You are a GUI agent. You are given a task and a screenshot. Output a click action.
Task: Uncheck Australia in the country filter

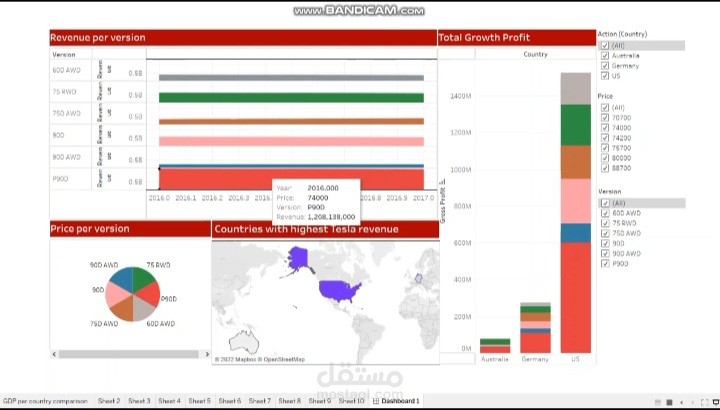pyautogui.click(x=605, y=56)
